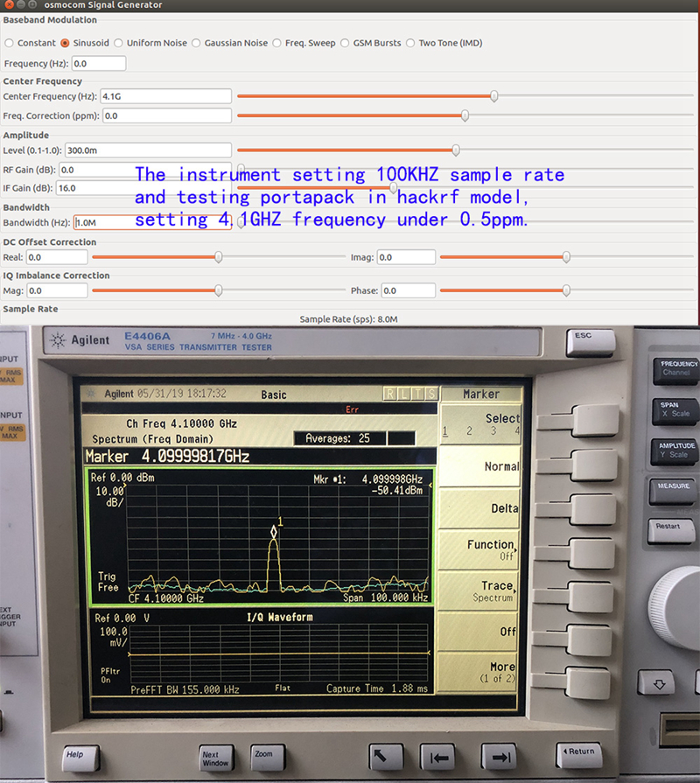Click the Center Frequency slider handle

click(x=493, y=96)
